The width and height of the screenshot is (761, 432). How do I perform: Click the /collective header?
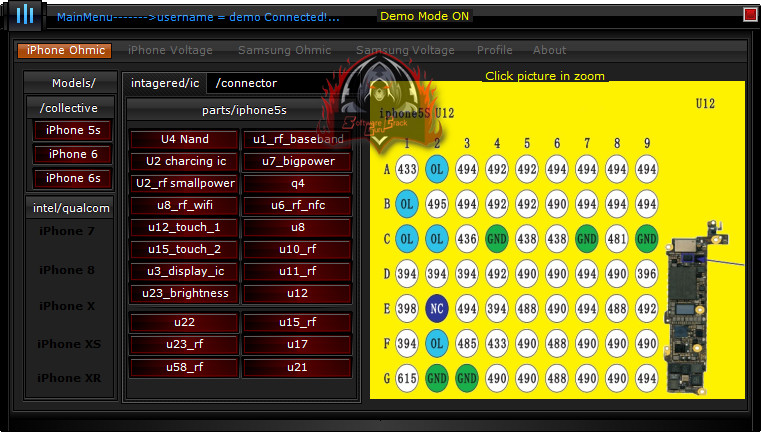tap(69, 108)
